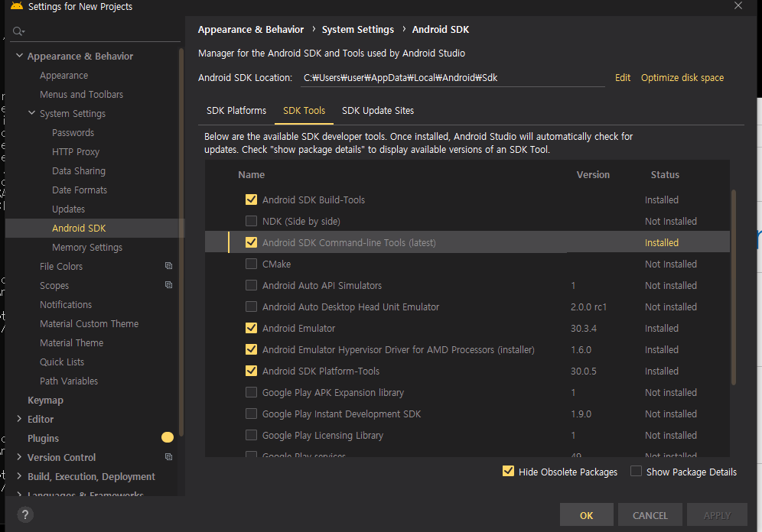The height and width of the screenshot is (532, 762).
Task: Open Notifications settings
Action: (x=66, y=304)
